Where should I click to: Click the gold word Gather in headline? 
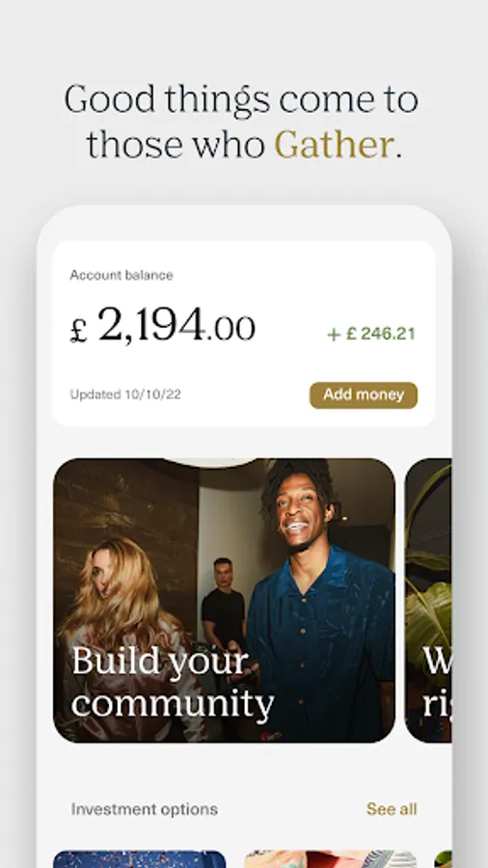pyautogui.click(x=335, y=145)
